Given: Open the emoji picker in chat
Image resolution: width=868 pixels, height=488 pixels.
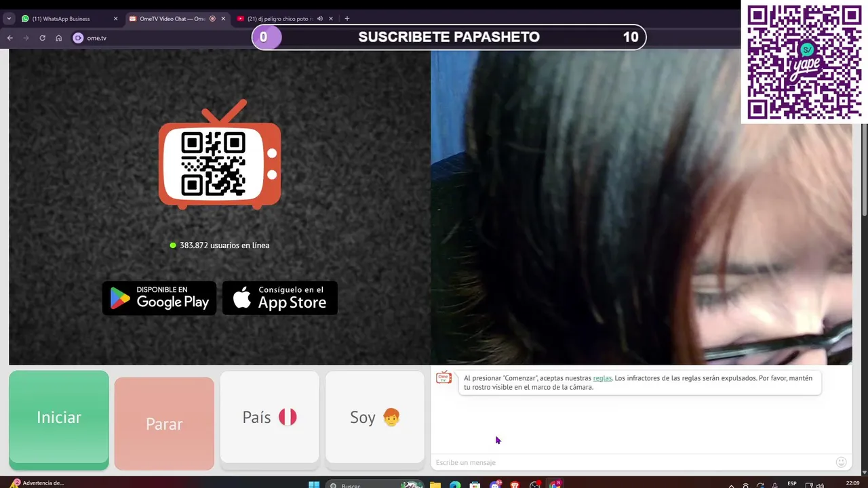Looking at the screenshot, I should 842,462.
